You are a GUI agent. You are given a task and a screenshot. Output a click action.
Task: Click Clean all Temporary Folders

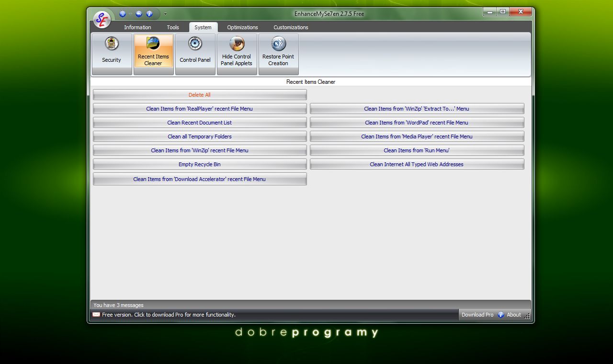(200, 136)
